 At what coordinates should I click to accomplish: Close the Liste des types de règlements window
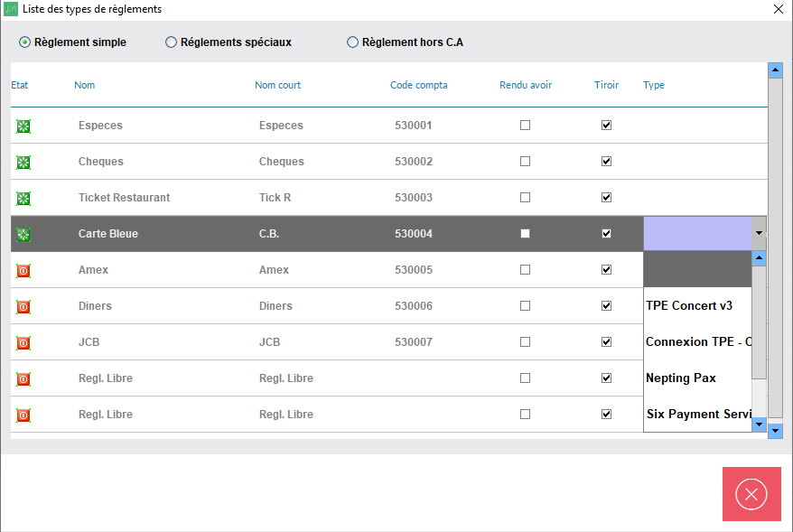click(x=779, y=9)
